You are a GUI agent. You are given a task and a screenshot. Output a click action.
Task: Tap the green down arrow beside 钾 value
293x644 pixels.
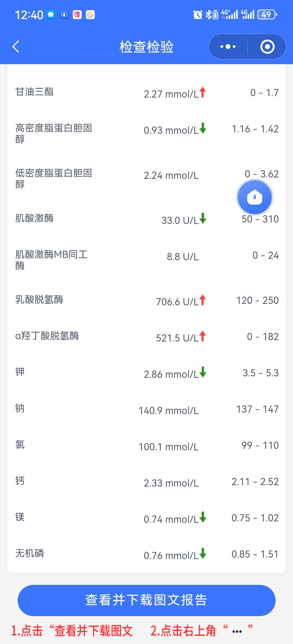pyautogui.click(x=203, y=372)
